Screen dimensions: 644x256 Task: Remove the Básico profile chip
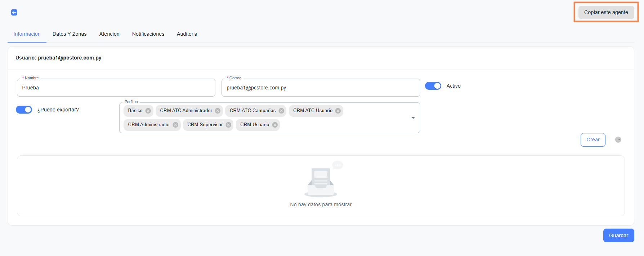click(148, 111)
